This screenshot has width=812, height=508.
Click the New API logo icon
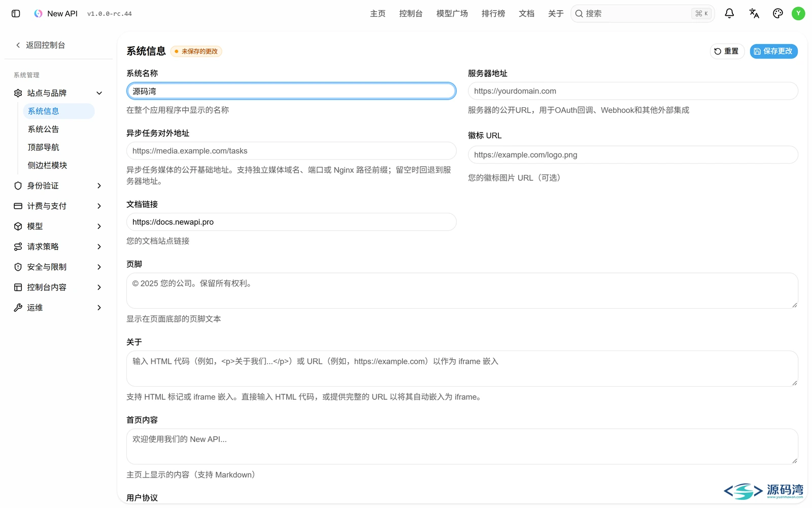pyautogui.click(x=38, y=14)
